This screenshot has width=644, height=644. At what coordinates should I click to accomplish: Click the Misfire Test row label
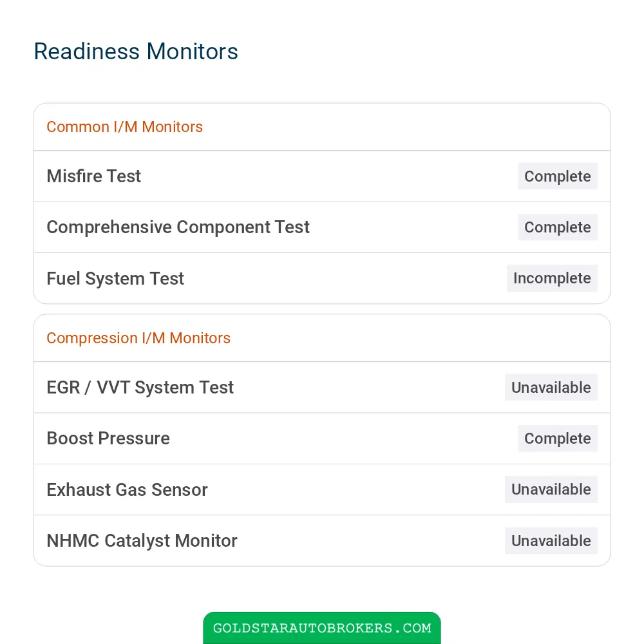(93, 176)
